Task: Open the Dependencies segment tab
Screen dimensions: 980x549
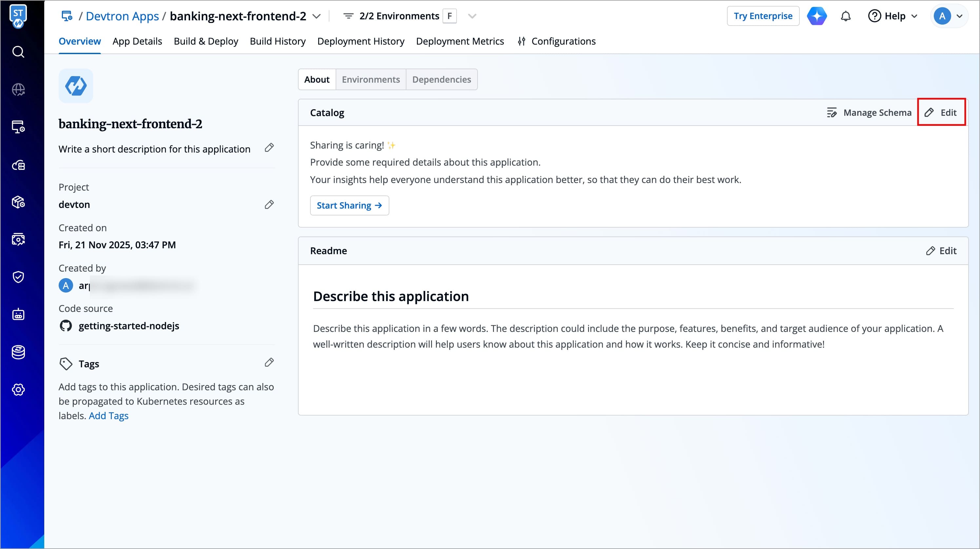Action: 441,80
